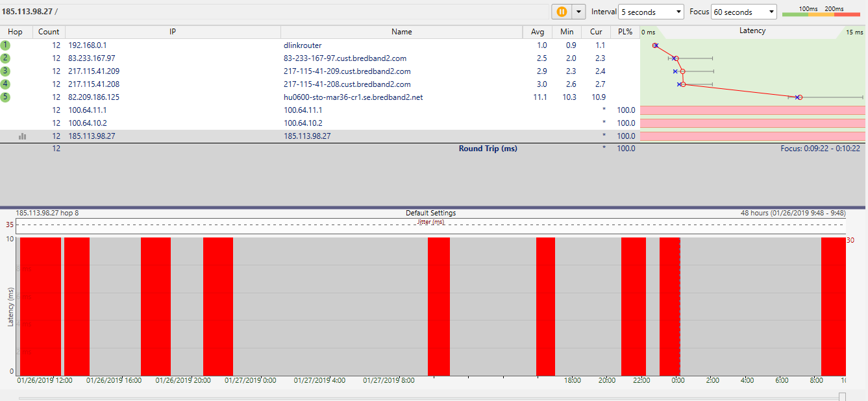Pause tracing with the orange pause button
Screen dimensions: 868x401
pyautogui.click(x=561, y=12)
